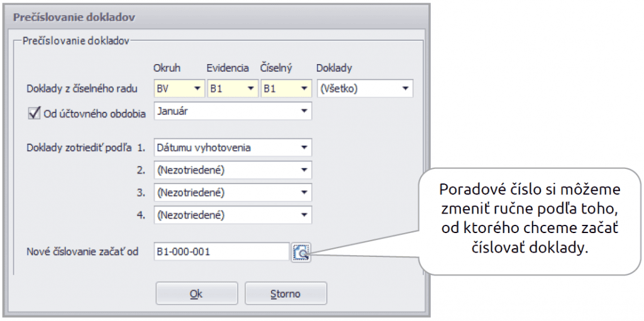Viewport: 644px width, 321px height.
Task: Click the lookup icon beside the numbering field
Action: click(x=301, y=253)
